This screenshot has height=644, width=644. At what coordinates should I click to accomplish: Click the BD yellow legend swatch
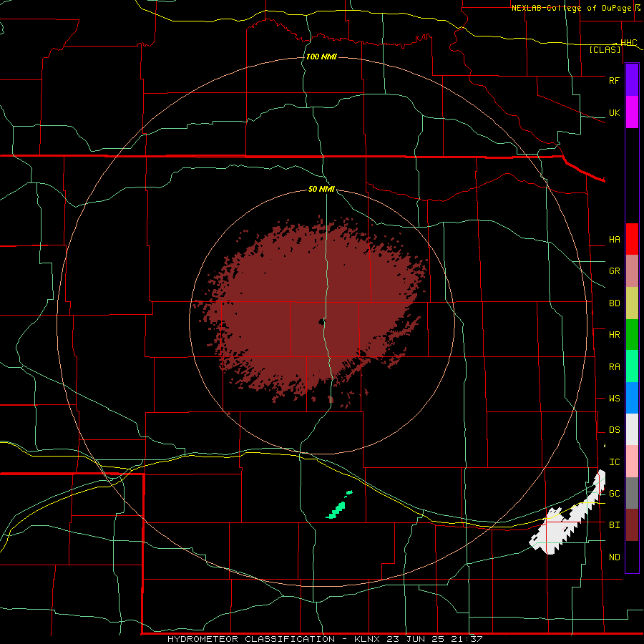point(632,303)
